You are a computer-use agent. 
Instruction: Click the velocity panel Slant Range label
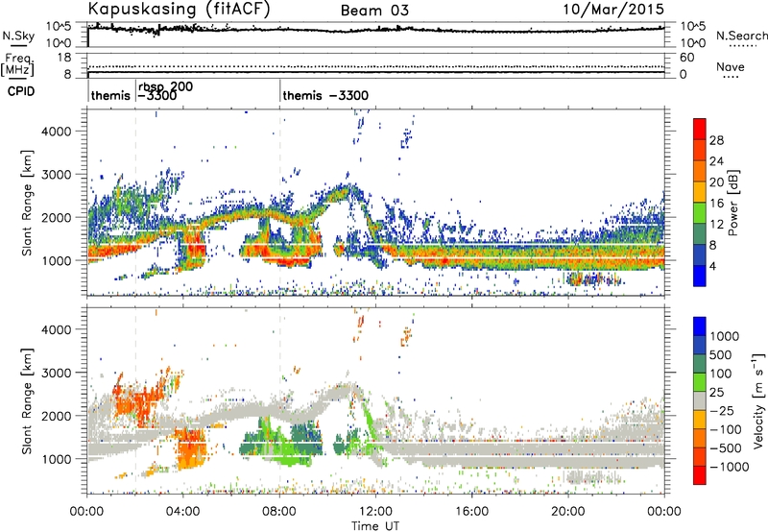[27, 401]
